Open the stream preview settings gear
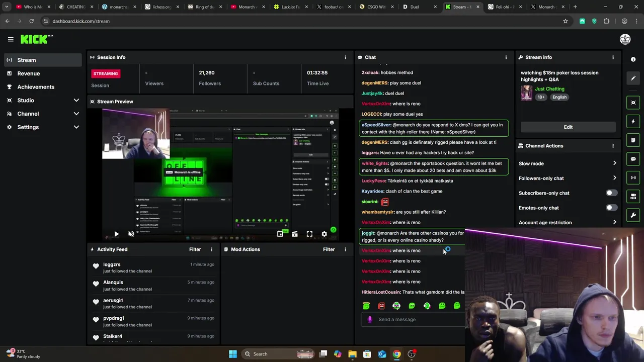The width and height of the screenshot is (644, 362). coord(324,234)
